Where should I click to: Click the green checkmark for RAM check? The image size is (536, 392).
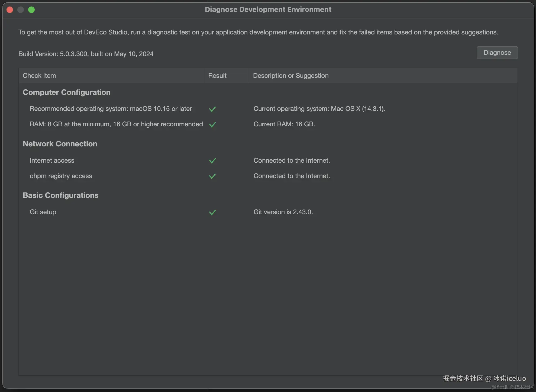tap(212, 124)
